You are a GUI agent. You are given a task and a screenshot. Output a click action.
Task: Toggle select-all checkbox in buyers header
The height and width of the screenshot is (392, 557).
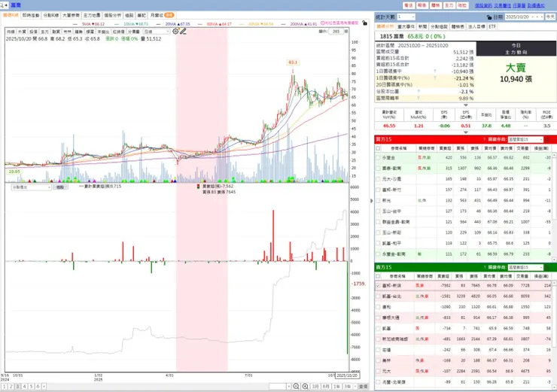[378, 148]
